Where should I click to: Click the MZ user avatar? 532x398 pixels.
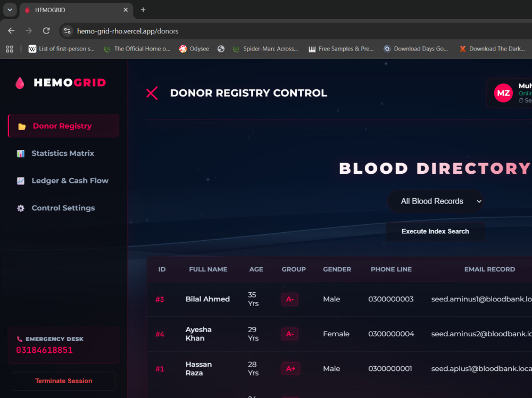[x=503, y=93]
